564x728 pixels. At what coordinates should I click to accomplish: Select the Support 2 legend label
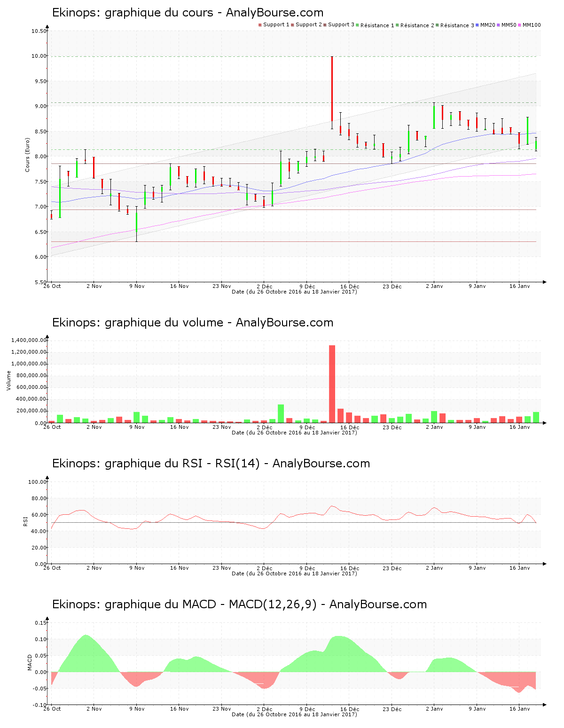(309, 24)
